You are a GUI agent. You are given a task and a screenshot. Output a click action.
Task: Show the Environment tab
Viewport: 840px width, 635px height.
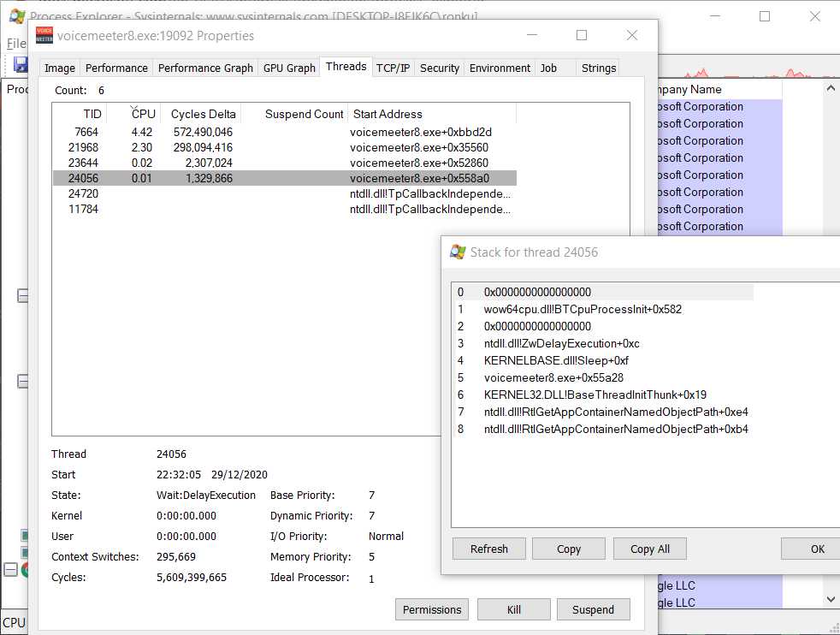tap(500, 68)
